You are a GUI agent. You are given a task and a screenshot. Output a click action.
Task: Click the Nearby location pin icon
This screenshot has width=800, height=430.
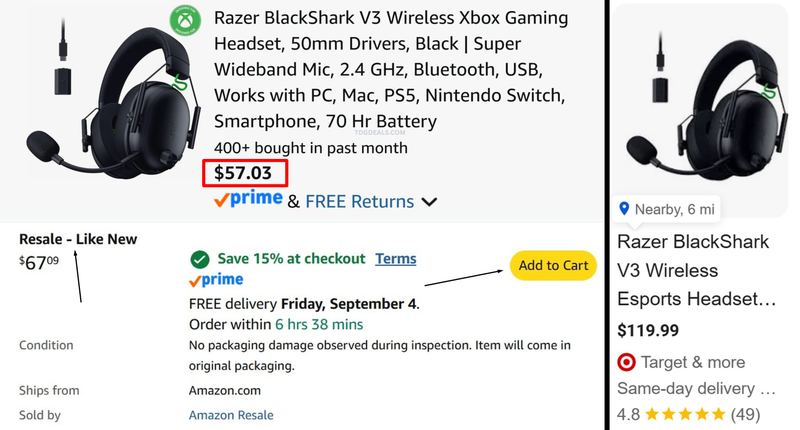(x=623, y=209)
